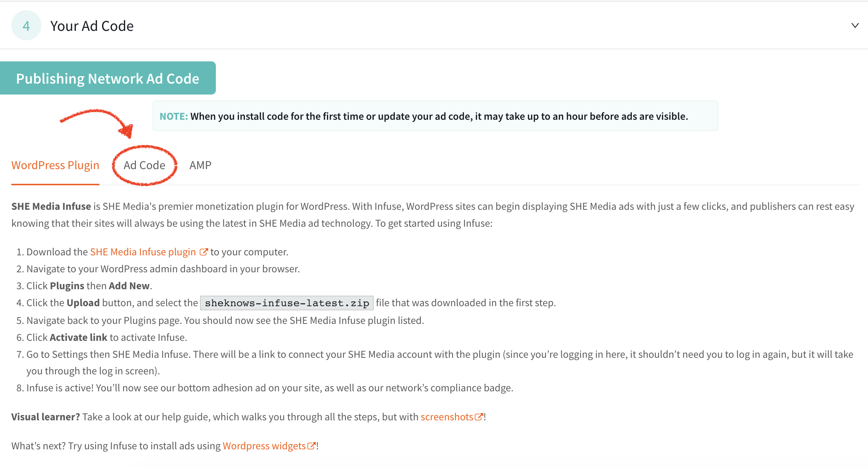Screen dimensions: 868x467
Task: Click the Publishing Network Ad Code header
Action: click(108, 78)
